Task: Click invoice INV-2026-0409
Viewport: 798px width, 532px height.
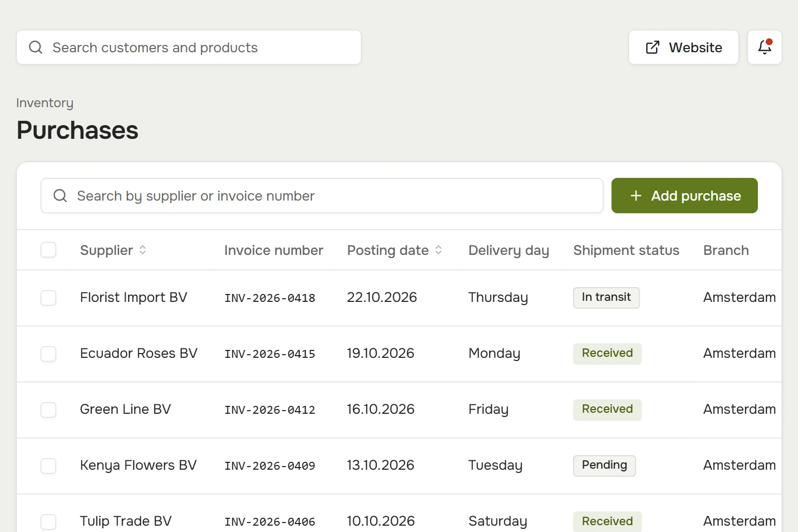Action: [270, 466]
